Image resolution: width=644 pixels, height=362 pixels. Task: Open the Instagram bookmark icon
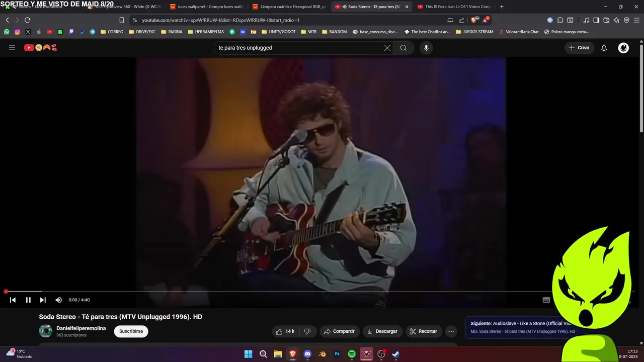click(17, 32)
